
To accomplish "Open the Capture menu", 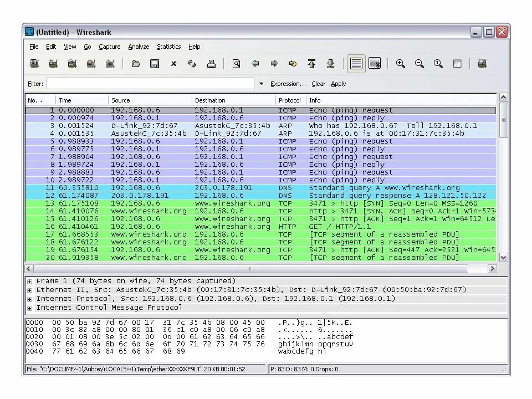I will pyautogui.click(x=110, y=47).
